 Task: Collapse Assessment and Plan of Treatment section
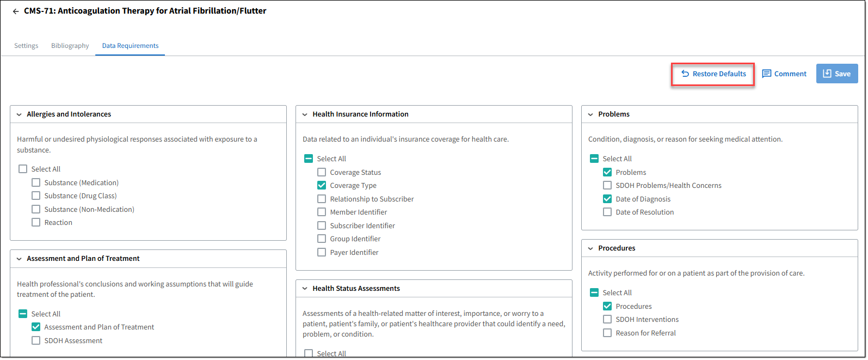(19, 259)
